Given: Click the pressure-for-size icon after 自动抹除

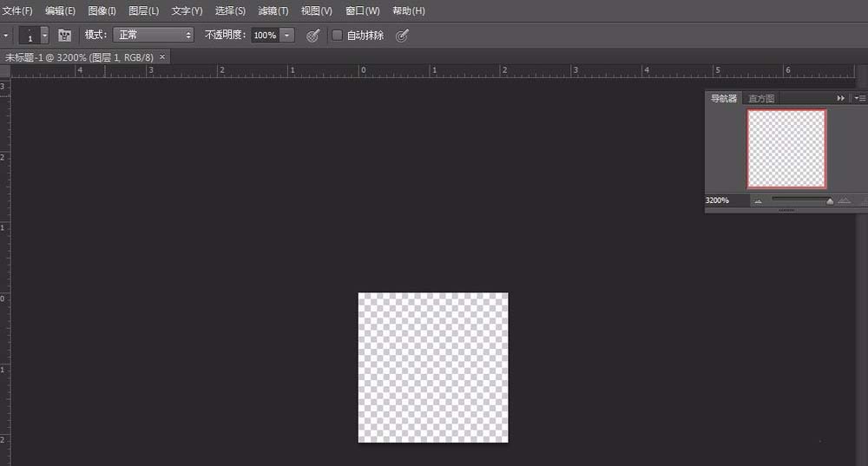Looking at the screenshot, I should click(x=402, y=36).
